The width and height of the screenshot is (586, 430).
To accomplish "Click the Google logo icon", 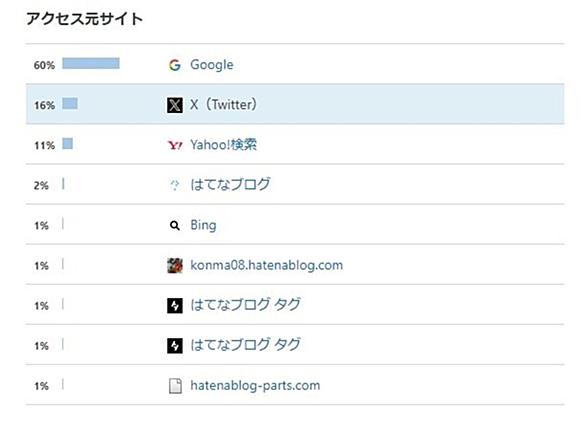I will click(175, 65).
